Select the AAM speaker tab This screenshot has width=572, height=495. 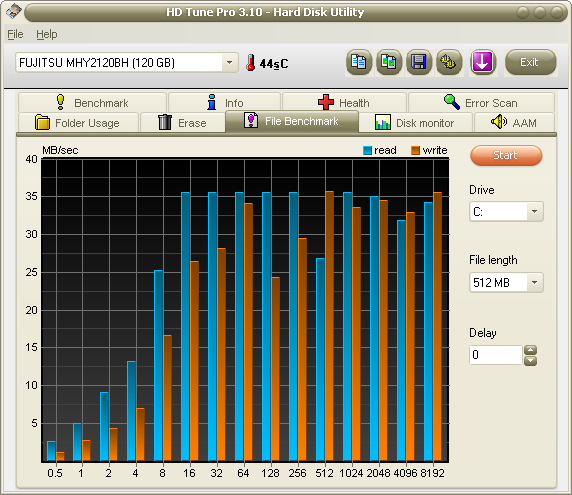(x=514, y=123)
